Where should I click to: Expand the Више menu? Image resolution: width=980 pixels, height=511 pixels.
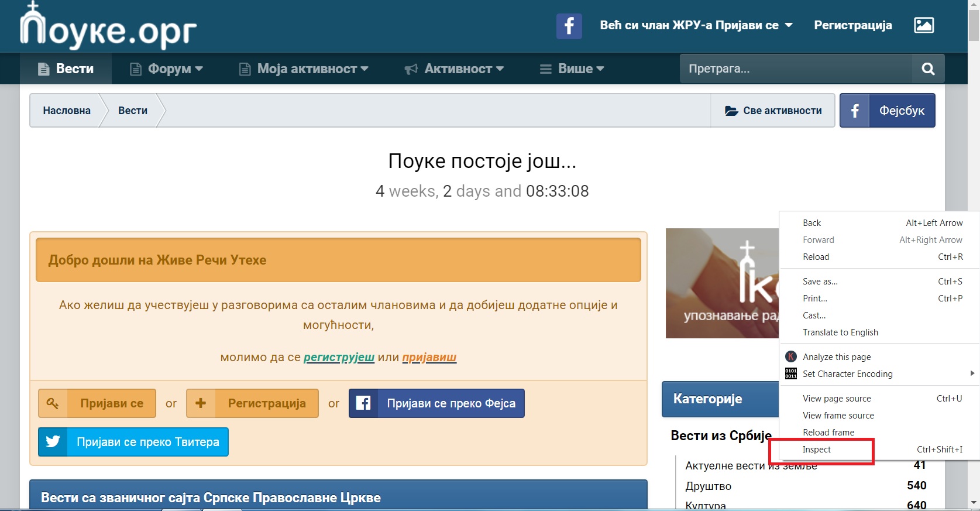[x=572, y=69]
